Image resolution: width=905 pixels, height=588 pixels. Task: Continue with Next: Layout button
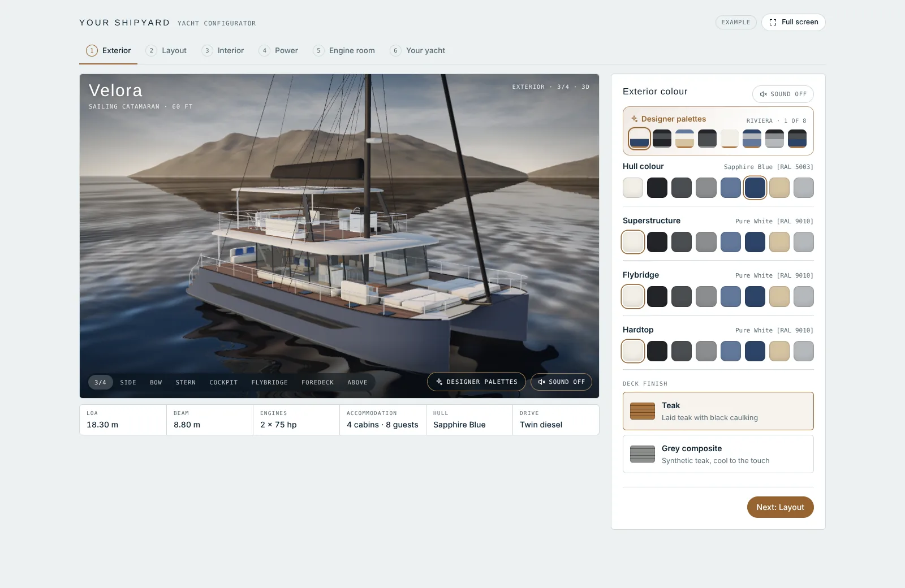click(x=780, y=507)
